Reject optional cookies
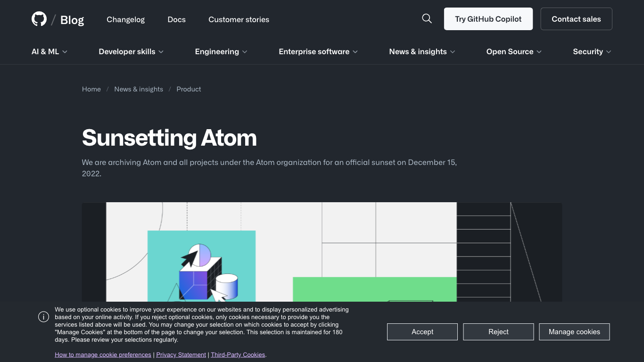644x362 pixels. [498, 332]
